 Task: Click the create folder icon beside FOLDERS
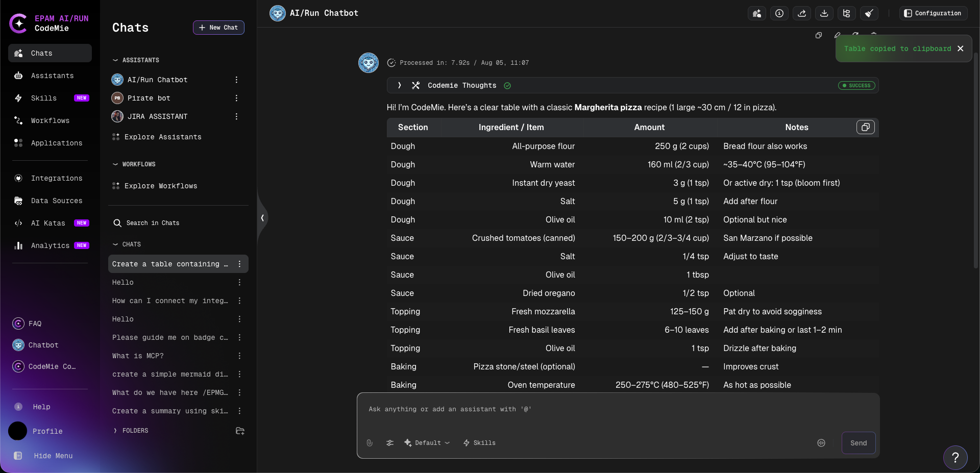point(240,431)
